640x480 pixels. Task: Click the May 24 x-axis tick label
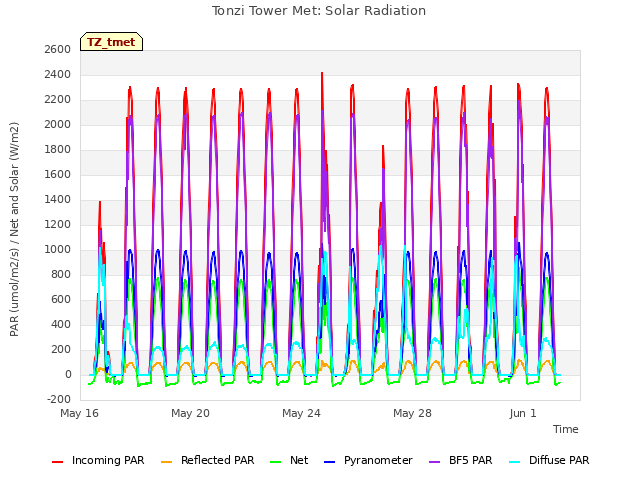point(302,413)
